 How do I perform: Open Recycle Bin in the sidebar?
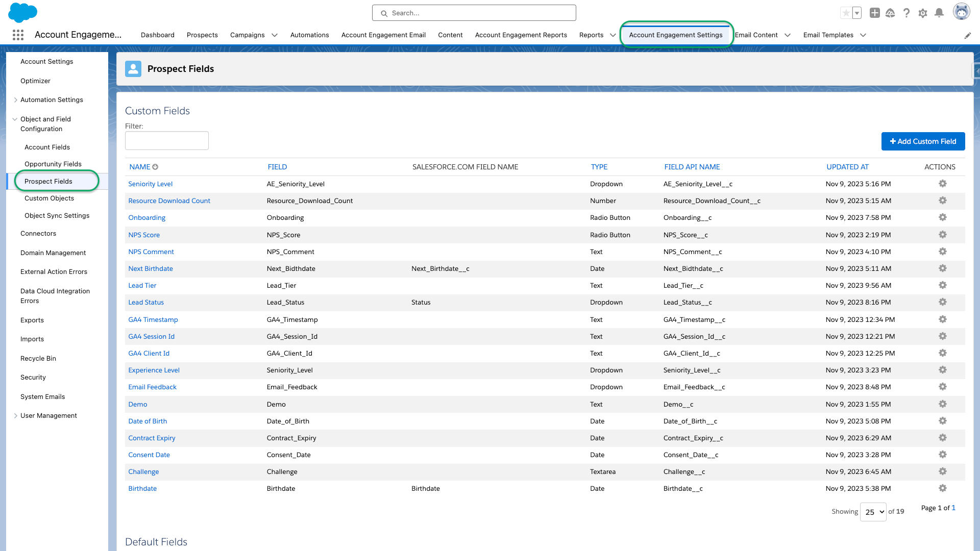click(x=38, y=359)
